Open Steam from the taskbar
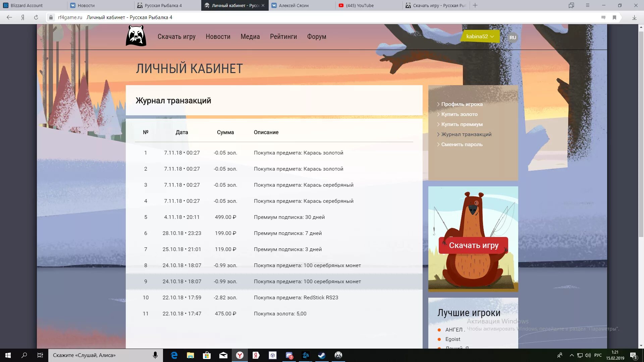This screenshot has width=644, height=362. point(322,355)
